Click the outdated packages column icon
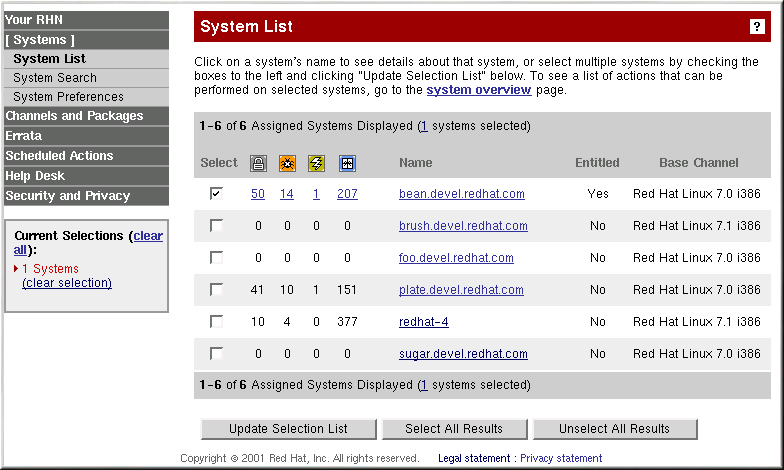Image resolution: width=784 pixels, height=470 pixels. (347, 163)
